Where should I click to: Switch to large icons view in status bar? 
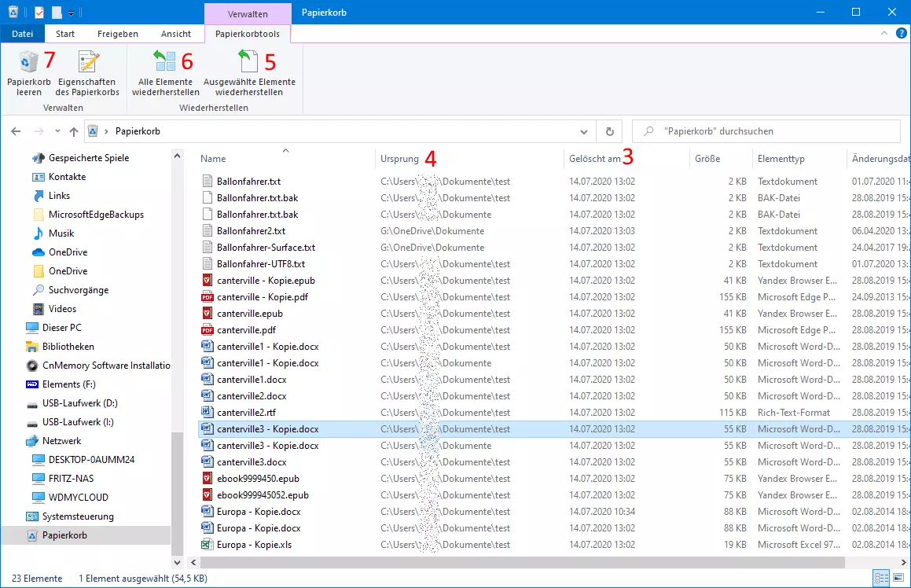(900, 578)
